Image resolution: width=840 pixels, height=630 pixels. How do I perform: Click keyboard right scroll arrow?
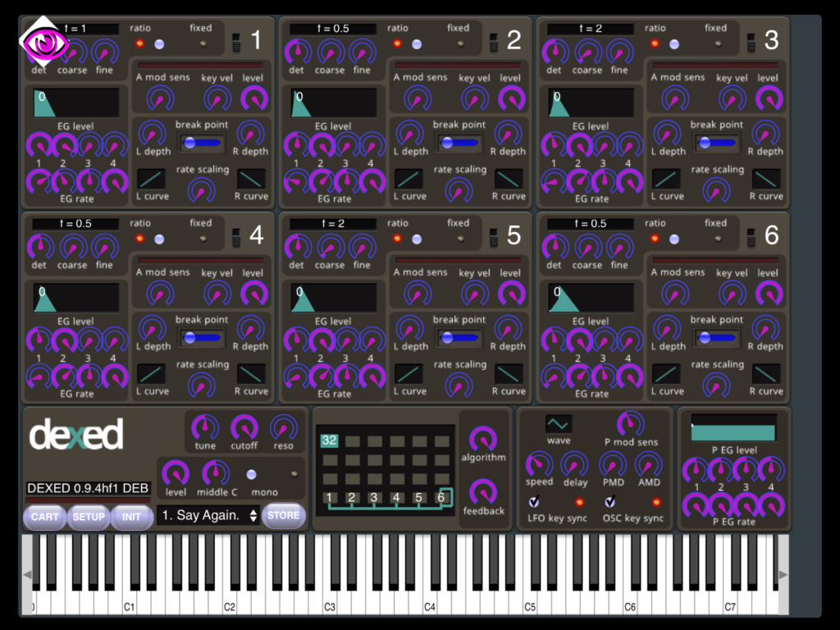[783, 574]
